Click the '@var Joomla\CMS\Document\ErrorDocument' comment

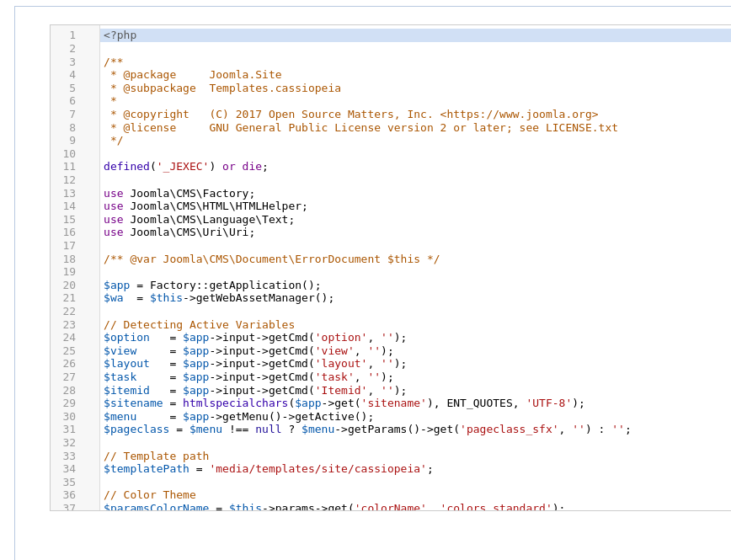coord(255,259)
